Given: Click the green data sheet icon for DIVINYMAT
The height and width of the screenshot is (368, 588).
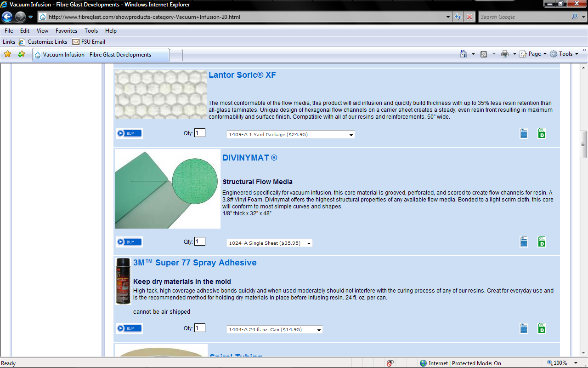Looking at the screenshot, I should (x=542, y=242).
